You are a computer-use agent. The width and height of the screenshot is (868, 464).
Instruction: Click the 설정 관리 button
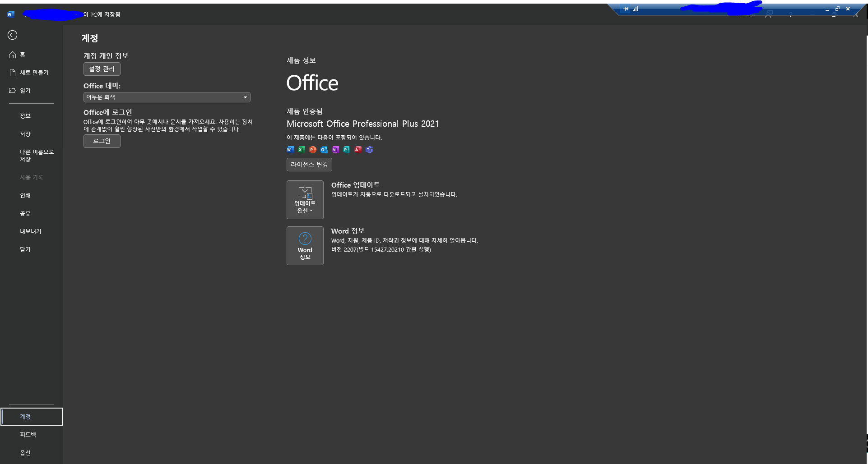point(102,69)
